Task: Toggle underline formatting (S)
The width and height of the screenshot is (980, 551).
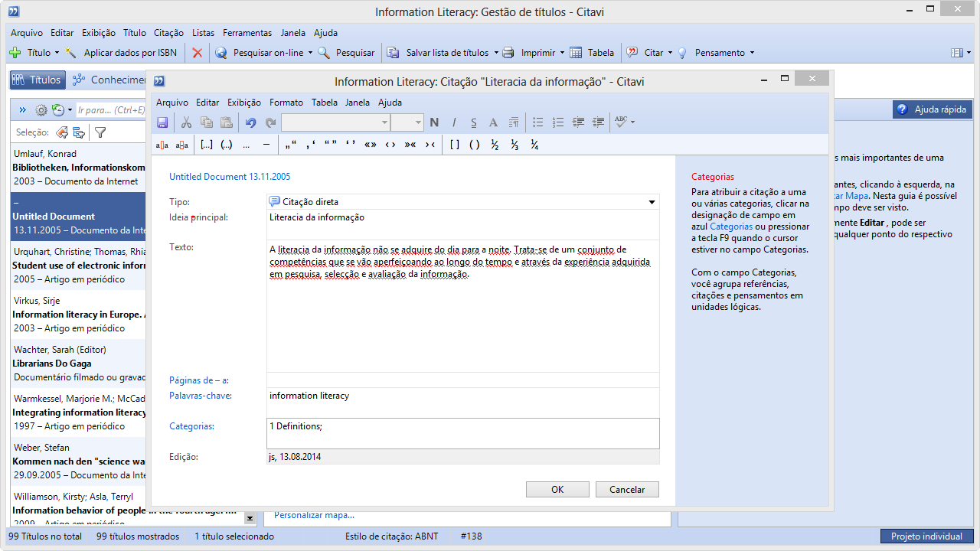Action: (474, 122)
